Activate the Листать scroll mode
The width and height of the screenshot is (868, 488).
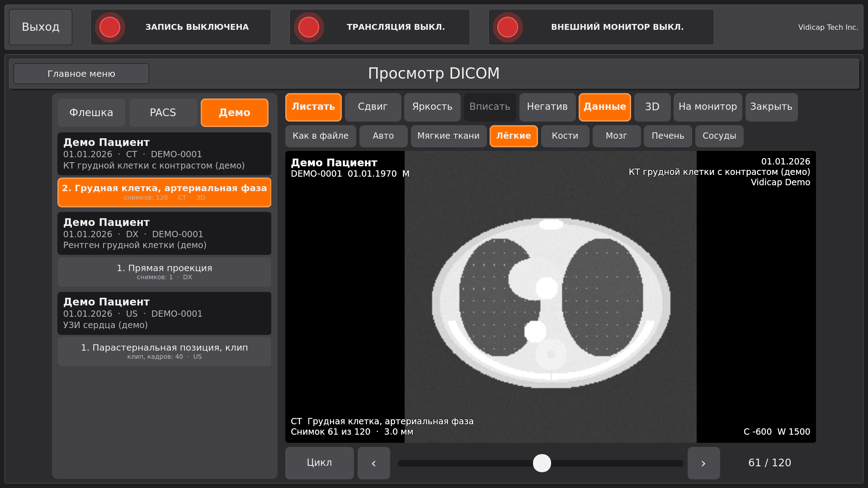click(x=313, y=107)
